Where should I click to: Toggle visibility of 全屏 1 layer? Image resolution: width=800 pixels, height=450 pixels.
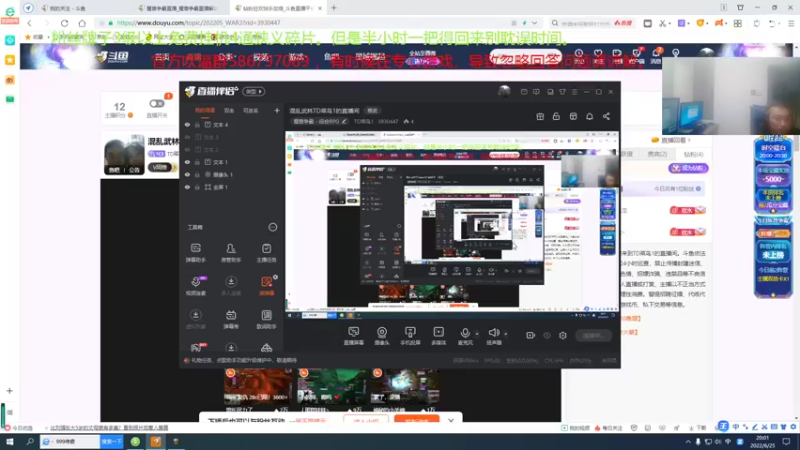coord(187,187)
